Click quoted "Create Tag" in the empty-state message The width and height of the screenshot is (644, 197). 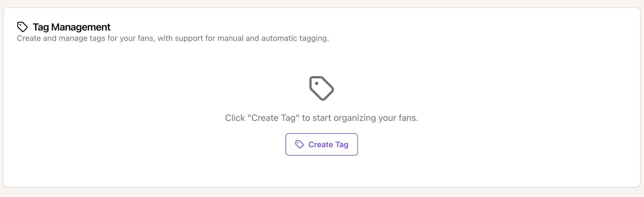coord(273,118)
